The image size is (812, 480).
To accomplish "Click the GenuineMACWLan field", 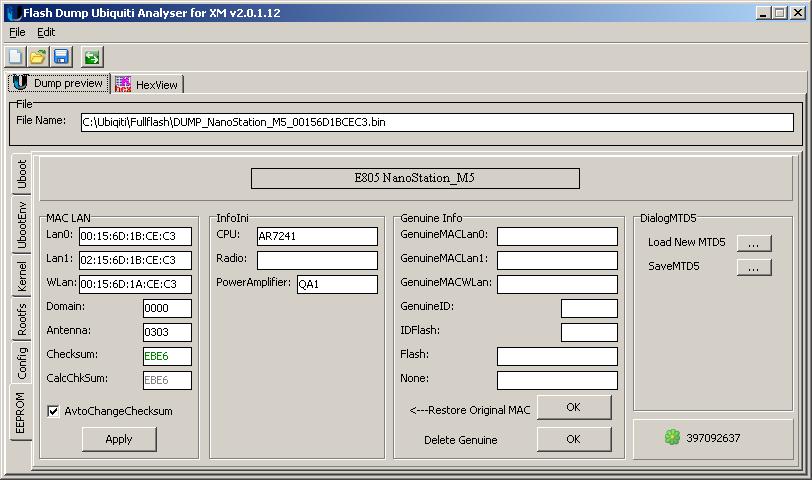I will coord(557,284).
